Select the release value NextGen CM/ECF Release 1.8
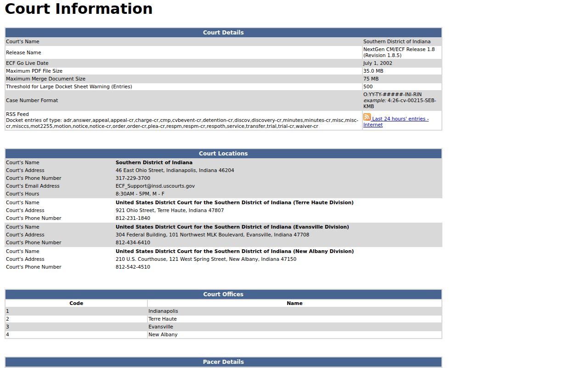Image resolution: width=588 pixels, height=368 pixels. tap(399, 52)
